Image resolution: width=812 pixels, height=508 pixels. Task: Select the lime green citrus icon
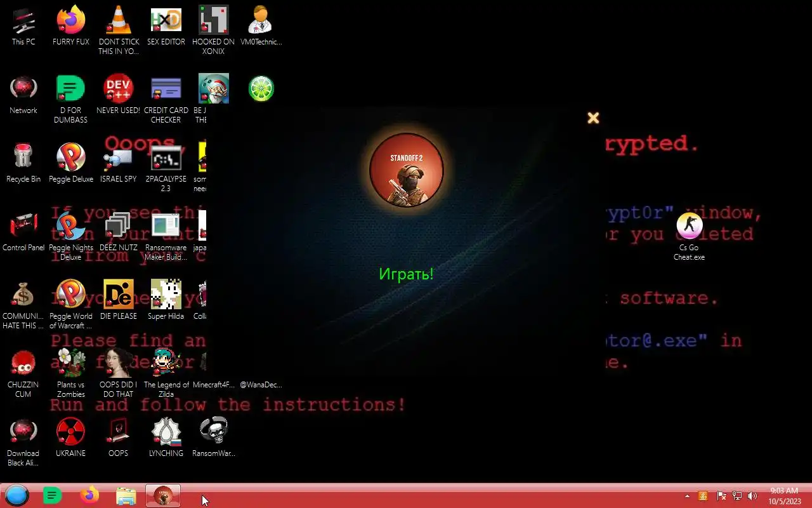pyautogui.click(x=261, y=89)
